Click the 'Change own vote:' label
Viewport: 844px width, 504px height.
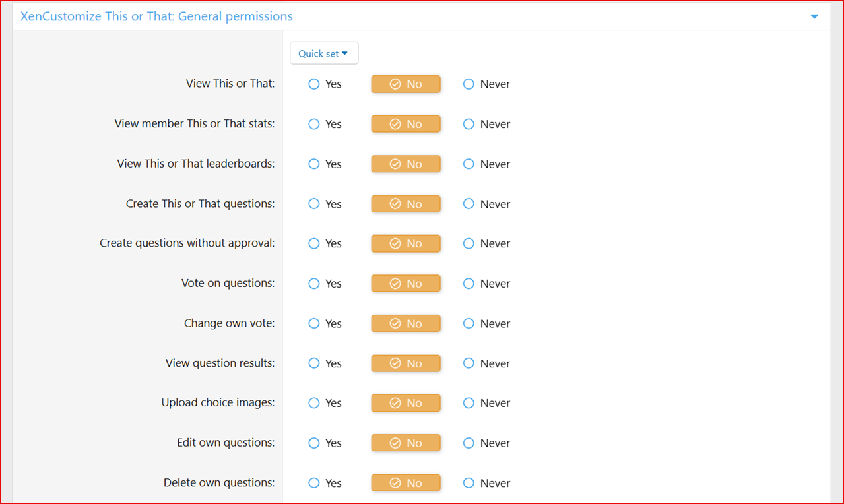230,323
